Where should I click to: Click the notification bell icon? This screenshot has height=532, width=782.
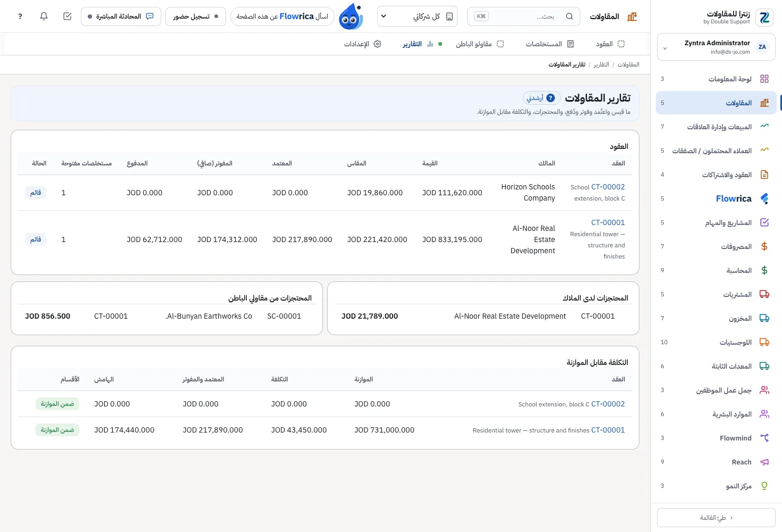(x=44, y=16)
